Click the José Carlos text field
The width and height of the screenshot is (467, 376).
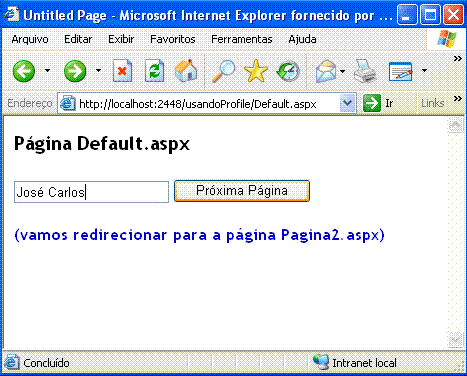pyautogui.click(x=91, y=192)
